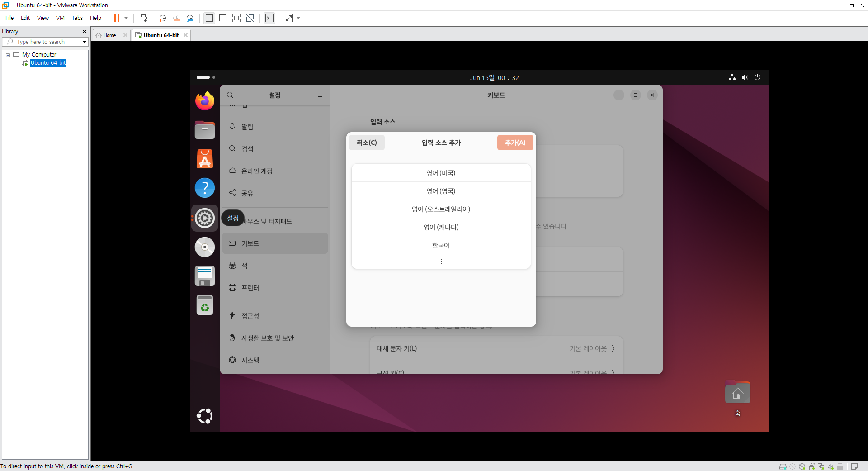Click the Settings gear in the dock

pyautogui.click(x=205, y=218)
